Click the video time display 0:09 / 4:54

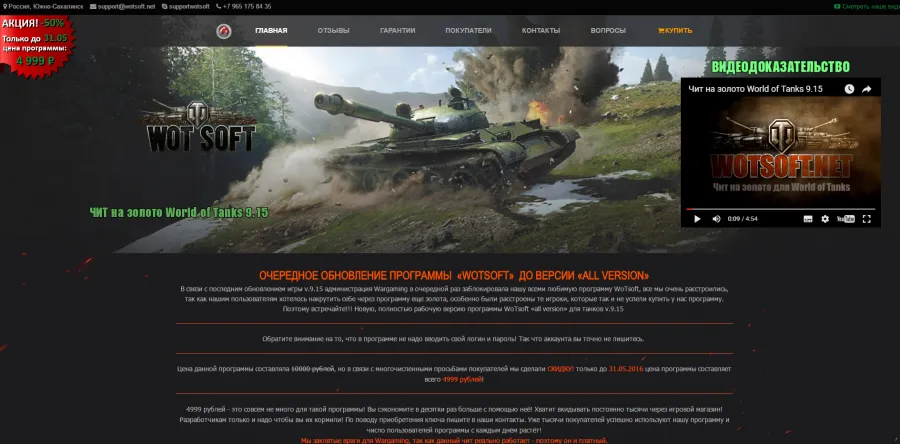pyautogui.click(x=743, y=219)
